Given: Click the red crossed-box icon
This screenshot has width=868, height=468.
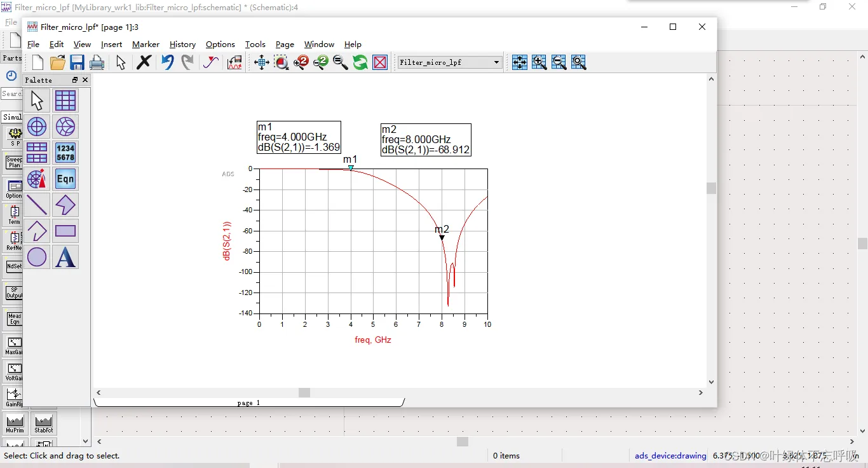Looking at the screenshot, I should tap(380, 62).
